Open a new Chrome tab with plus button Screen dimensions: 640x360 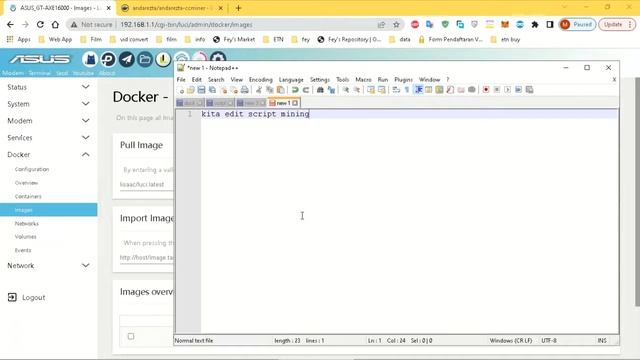click(x=238, y=8)
